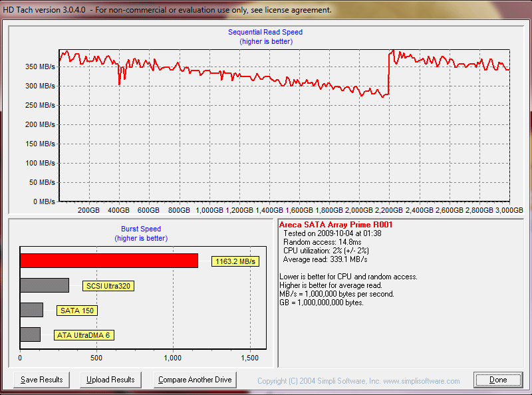This screenshot has height=395, width=532.
Task: Click the '200 MB/s' y-axis label
Action: point(40,124)
